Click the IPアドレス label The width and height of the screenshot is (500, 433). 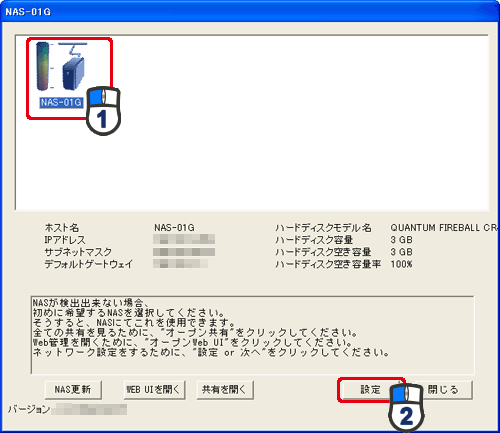pyautogui.click(x=65, y=240)
